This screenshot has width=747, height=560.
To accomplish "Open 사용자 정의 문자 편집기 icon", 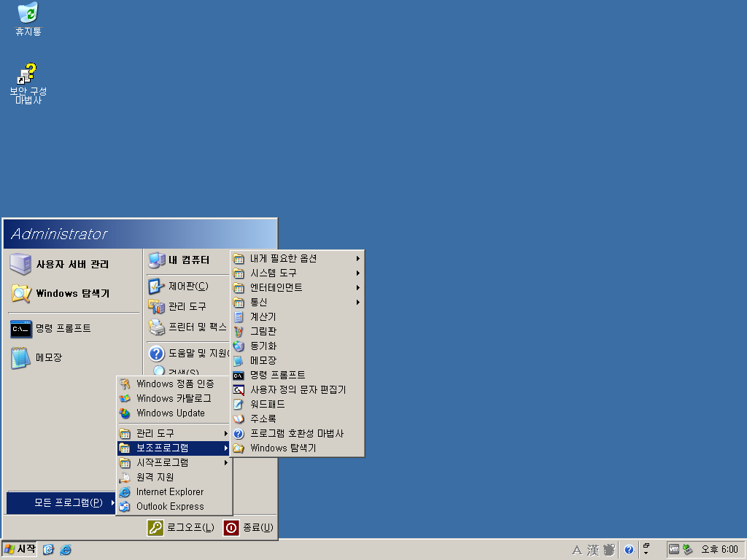I will [x=239, y=390].
